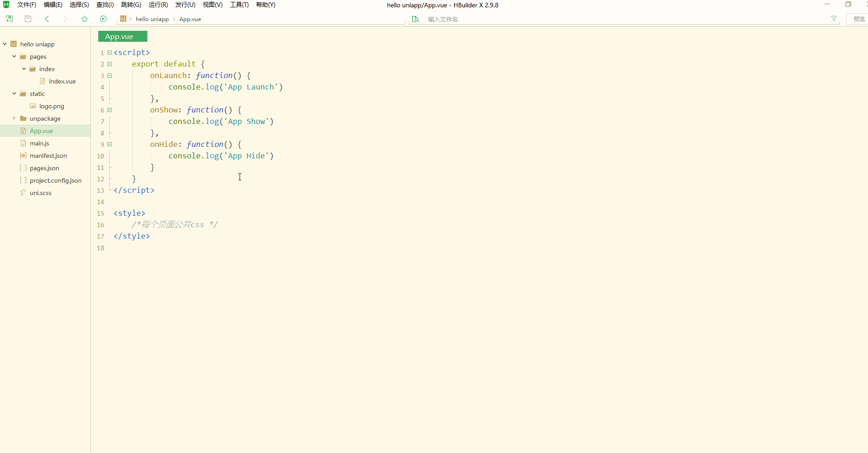Click the bookmark star icon

[x=84, y=19]
